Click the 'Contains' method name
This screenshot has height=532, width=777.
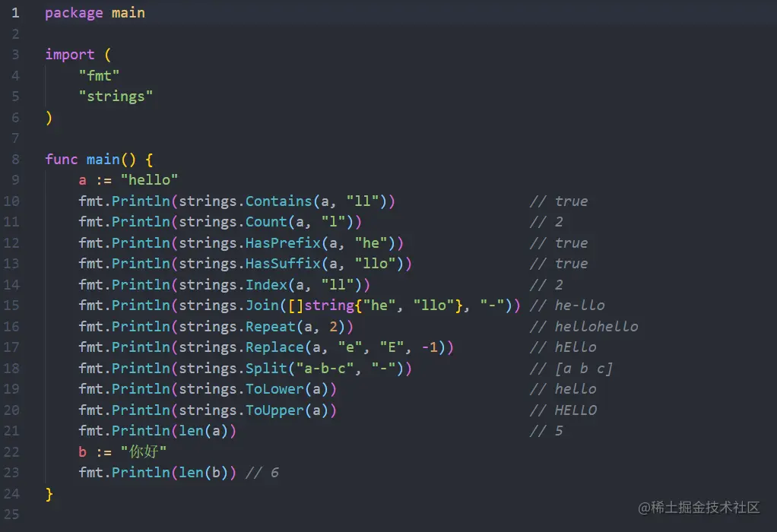coord(279,201)
